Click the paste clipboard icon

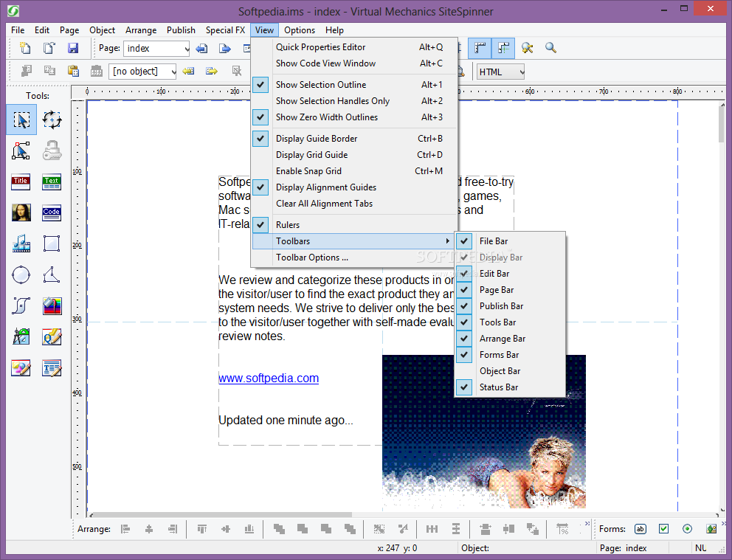pos(73,71)
